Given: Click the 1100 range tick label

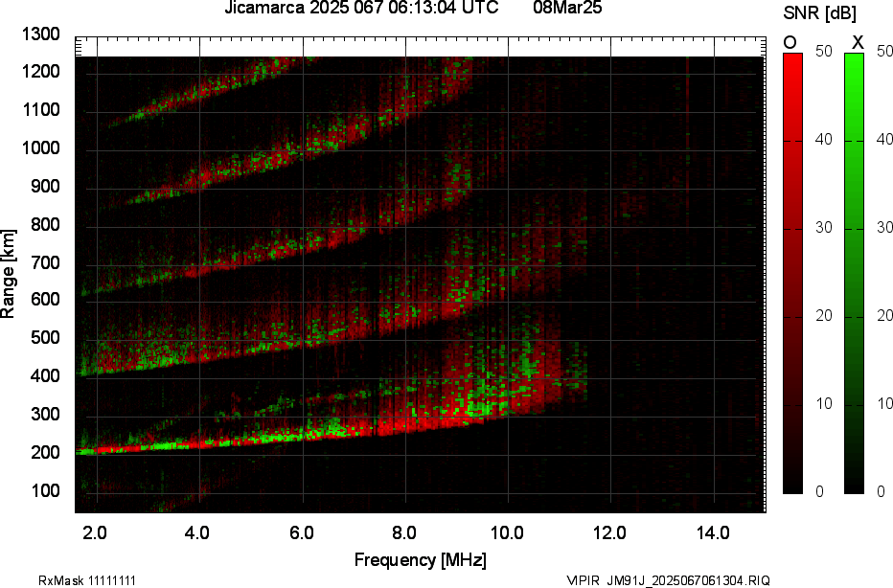Looking at the screenshot, I should click(x=41, y=110).
